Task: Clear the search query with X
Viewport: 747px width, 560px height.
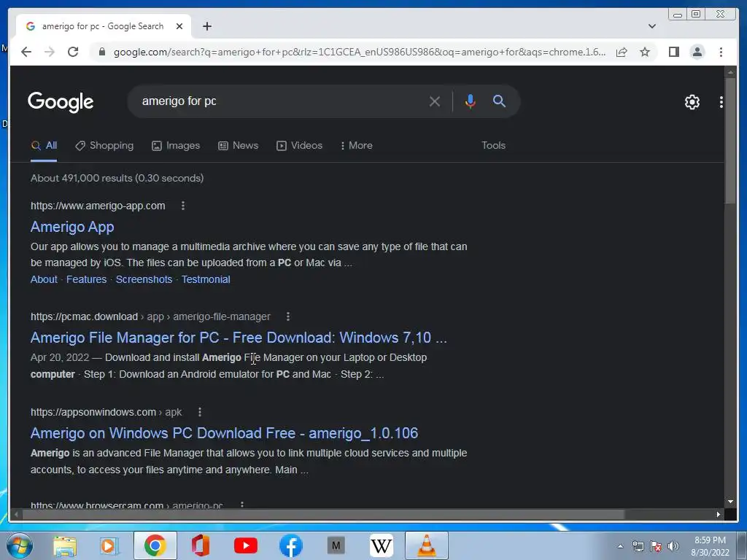Action: 435,101
